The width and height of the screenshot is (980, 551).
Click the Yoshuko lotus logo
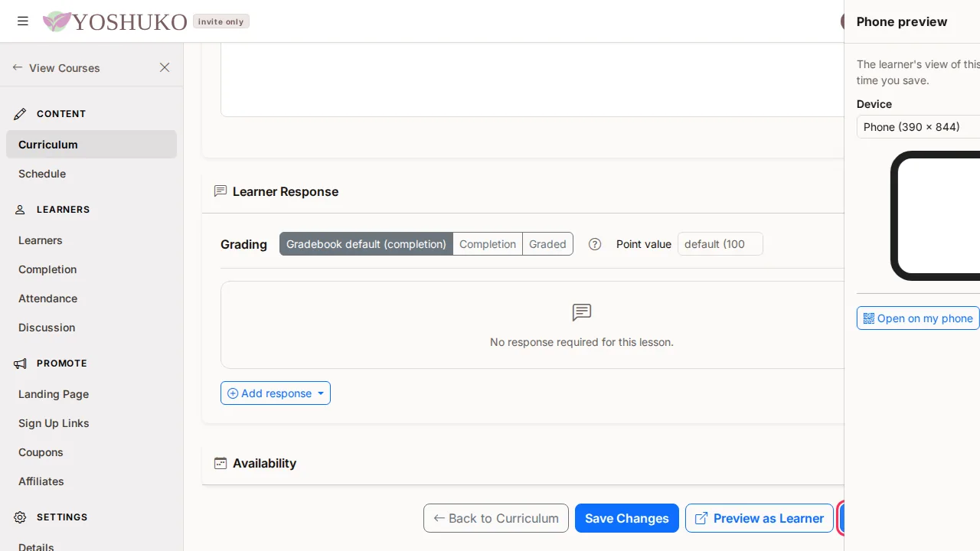click(x=57, y=21)
